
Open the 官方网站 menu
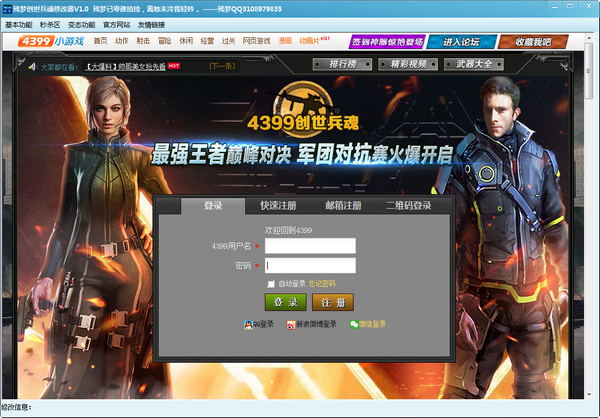117,25
